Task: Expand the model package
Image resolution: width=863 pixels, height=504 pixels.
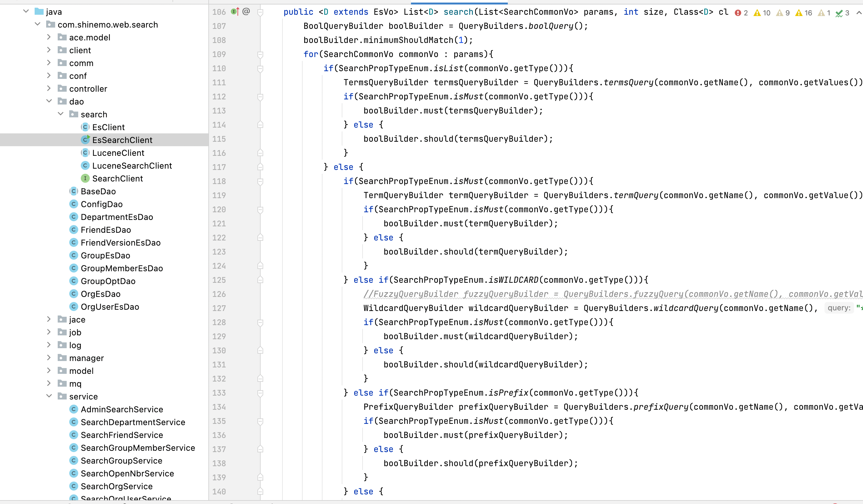Action: (49, 371)
